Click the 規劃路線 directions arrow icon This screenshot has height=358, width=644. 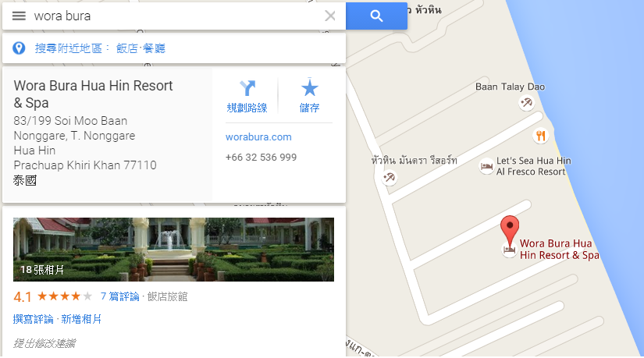coord(247,88)
